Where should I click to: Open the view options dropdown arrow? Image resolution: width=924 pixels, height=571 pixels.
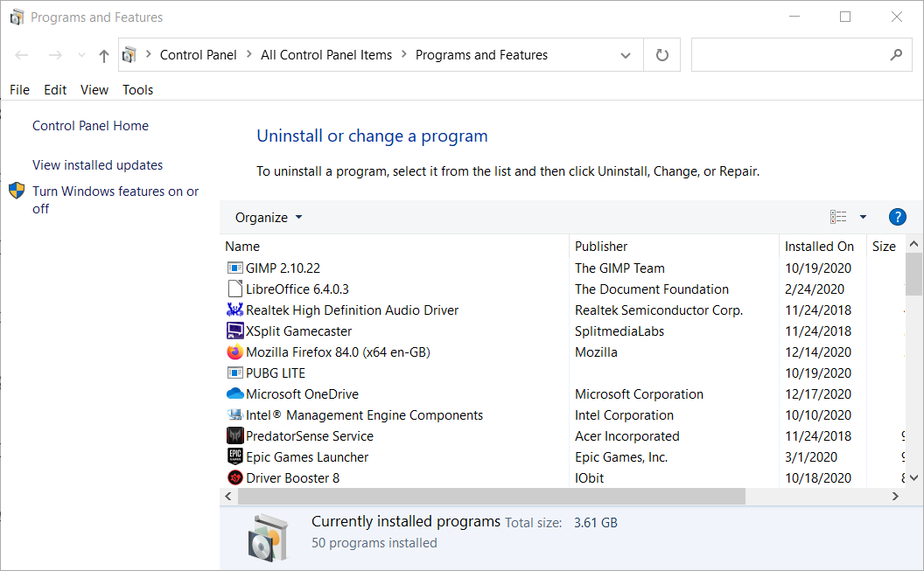pos(863,217)
